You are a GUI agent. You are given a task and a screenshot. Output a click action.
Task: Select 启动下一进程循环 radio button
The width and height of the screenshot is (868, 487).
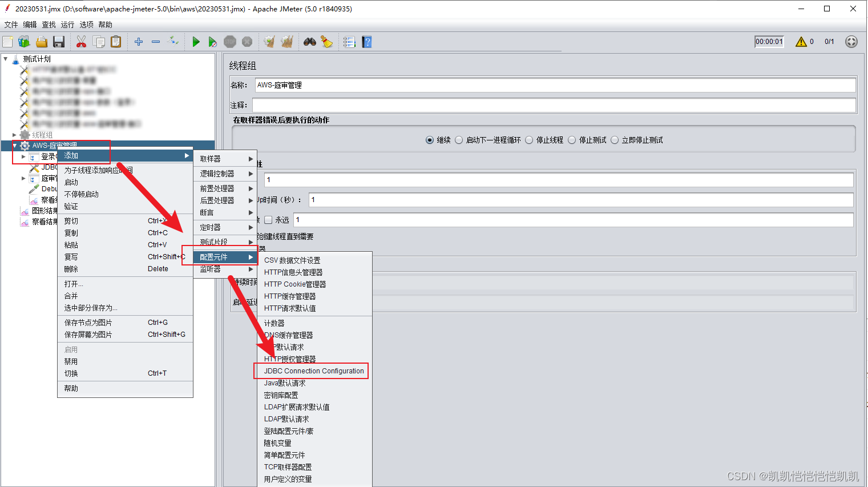pyautogui.click(x=459, y=140)
